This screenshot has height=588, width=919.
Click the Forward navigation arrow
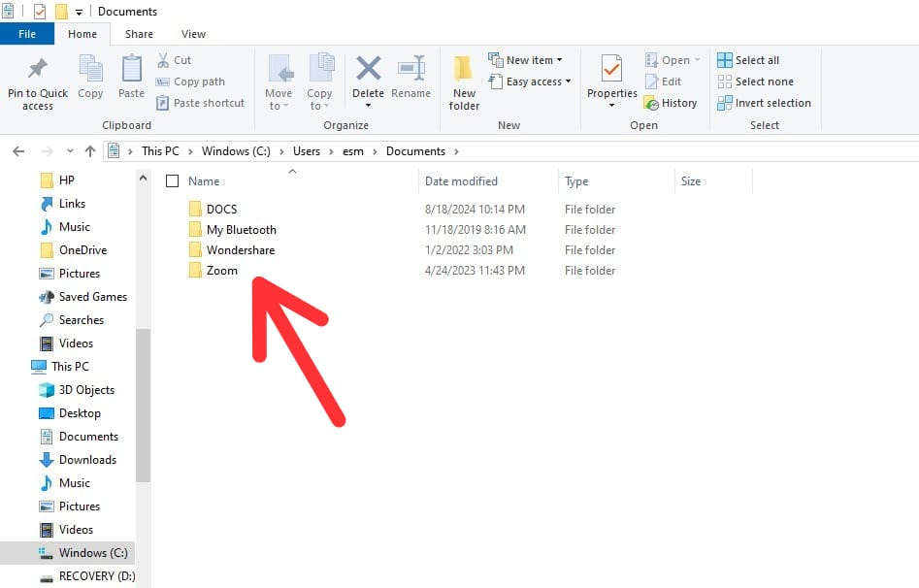click(x=47, y=151)
